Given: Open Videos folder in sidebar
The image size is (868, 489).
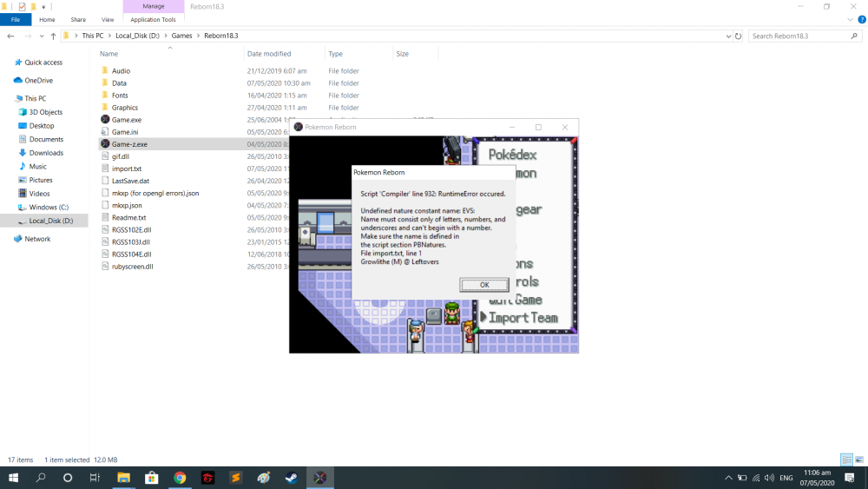Looking at the screenshot, I should 39,194.
